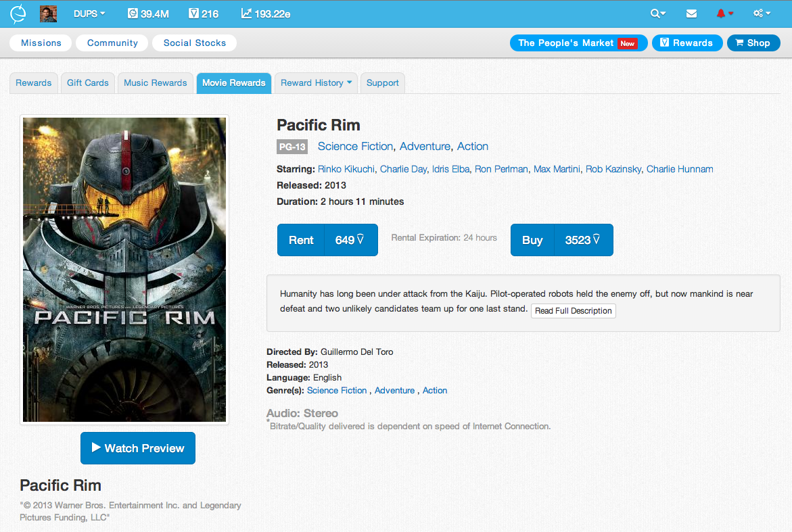Click the 39.4M coin balance icon
The width and height of the screenshot is (792, 532).
point(133,14)
